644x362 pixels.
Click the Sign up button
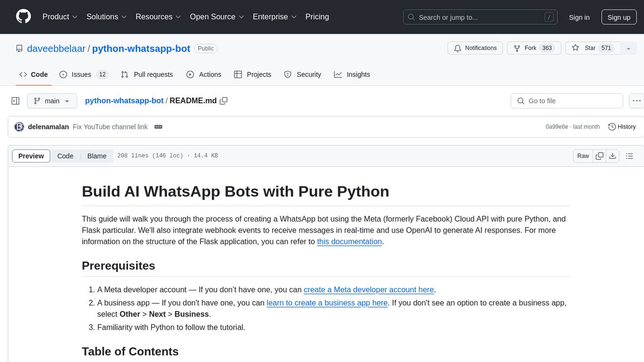pos(619,17)
